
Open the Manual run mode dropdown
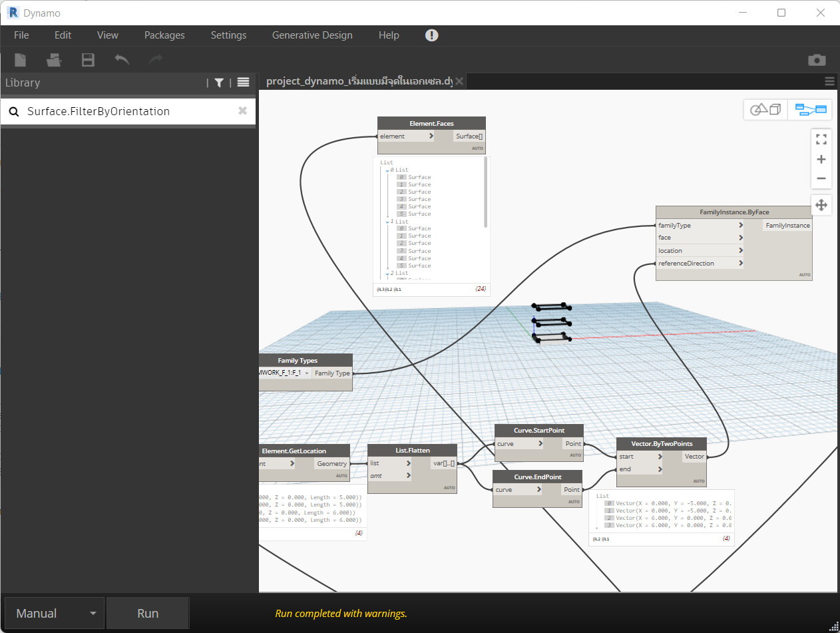point(53,612)
